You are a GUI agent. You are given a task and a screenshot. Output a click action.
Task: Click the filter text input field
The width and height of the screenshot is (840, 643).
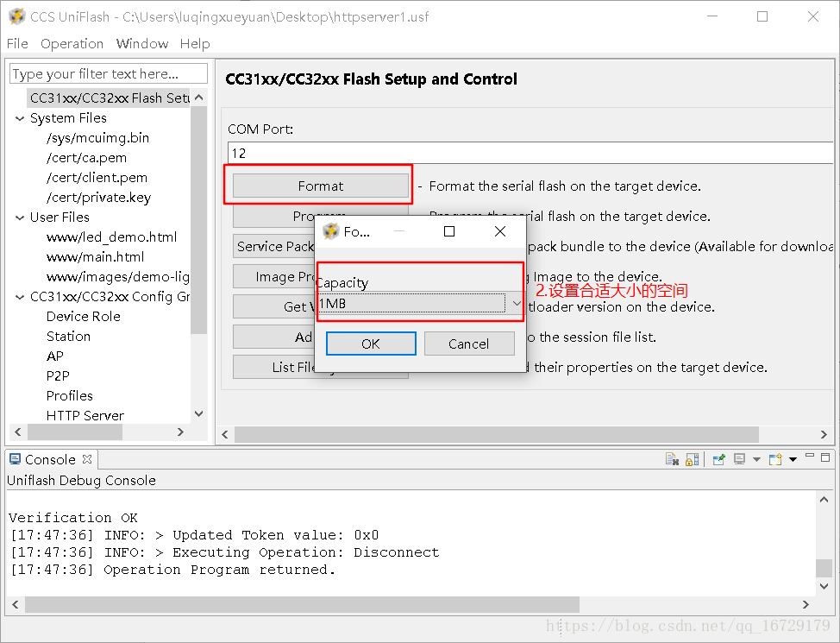click(x=108, y=73)
